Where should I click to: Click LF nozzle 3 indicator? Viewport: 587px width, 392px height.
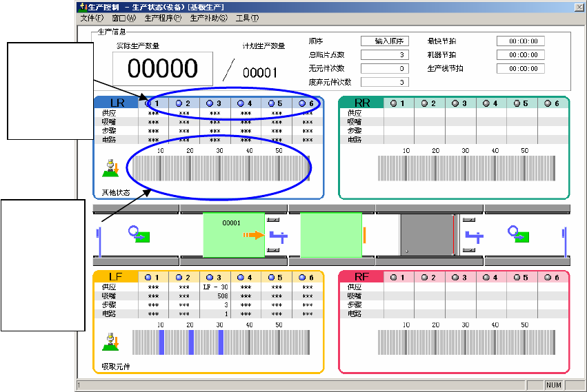pos(210,277)
